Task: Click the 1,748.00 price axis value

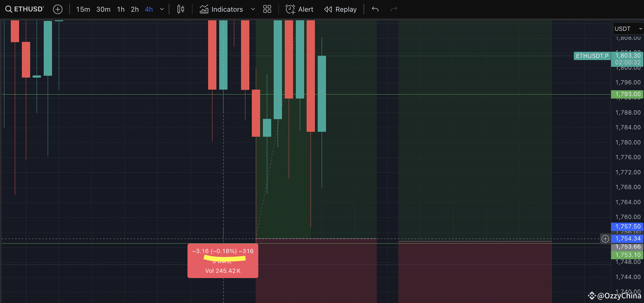Action: pos(628,262)
